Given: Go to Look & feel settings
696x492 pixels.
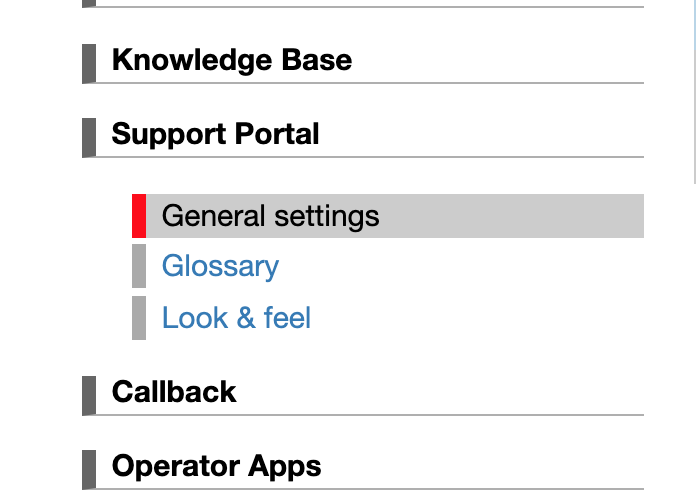Looking at the screenshot, I should (236, 318).
